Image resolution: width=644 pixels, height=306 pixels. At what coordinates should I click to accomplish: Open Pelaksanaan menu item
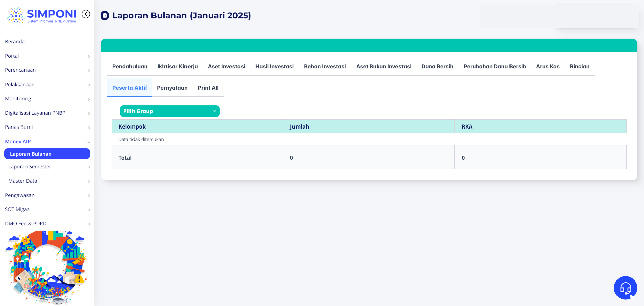20,85
